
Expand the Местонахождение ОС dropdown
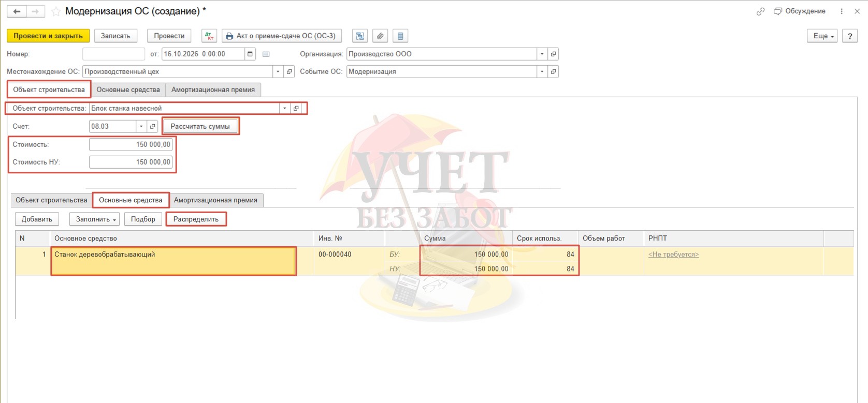pos(278,71)
